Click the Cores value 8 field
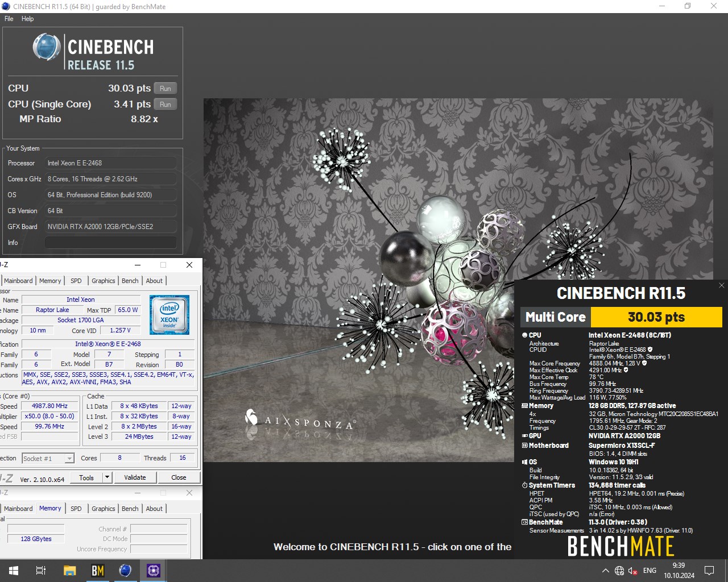Image resolution: width=728 pixels, height=582 pixels. click(x=119, y=458)
